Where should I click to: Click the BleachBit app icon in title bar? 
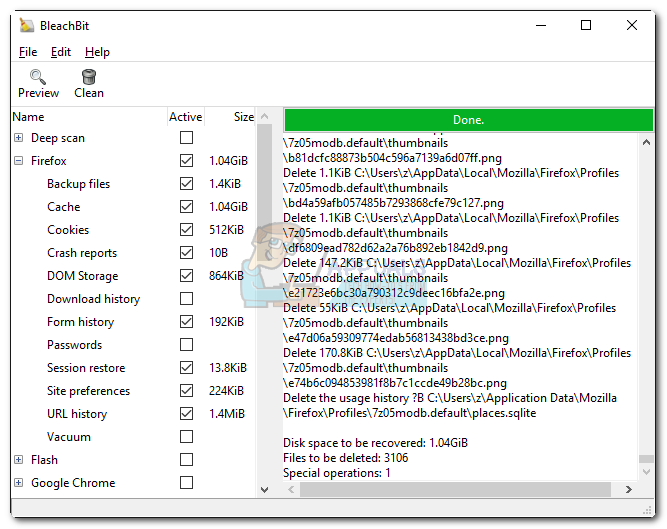pyautogui.click(x=26, y=26)
